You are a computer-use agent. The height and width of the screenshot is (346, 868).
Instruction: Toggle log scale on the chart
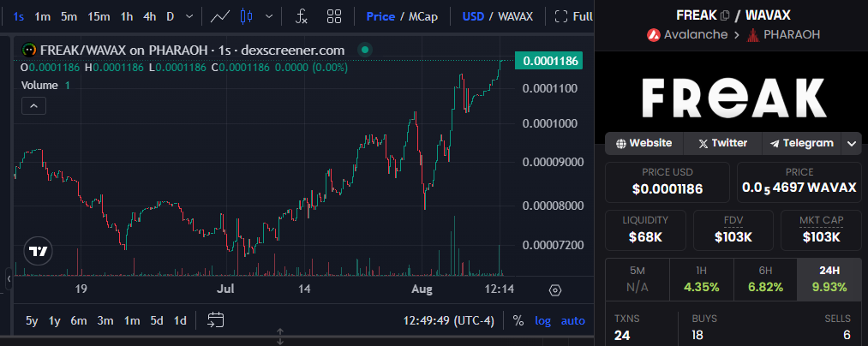click(x=543, y=320)
